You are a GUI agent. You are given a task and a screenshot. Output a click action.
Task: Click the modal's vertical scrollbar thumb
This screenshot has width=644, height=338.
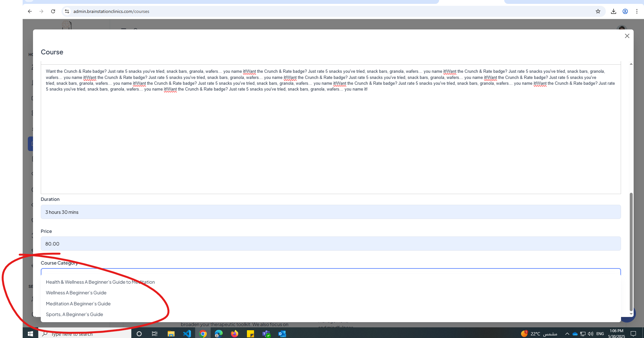click(631, 252)
